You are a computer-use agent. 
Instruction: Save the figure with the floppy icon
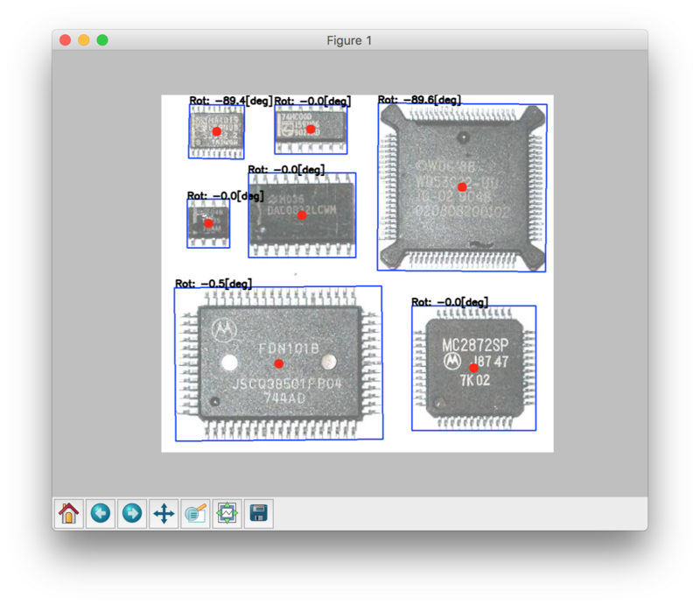tap(259, 513)
